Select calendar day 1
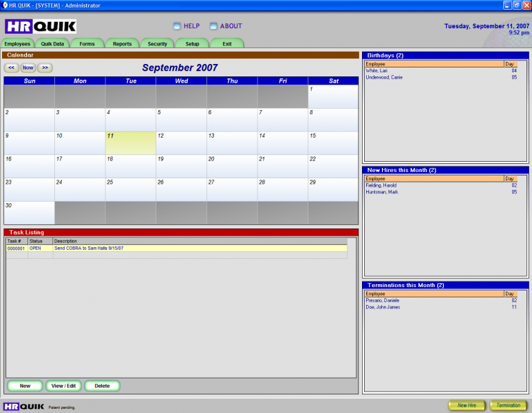 pyautogui.click(x=333, y=97)
